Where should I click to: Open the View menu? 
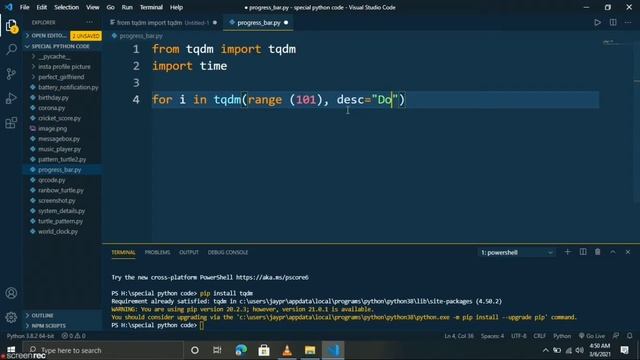pyautogui.click(x=93, y=7)
